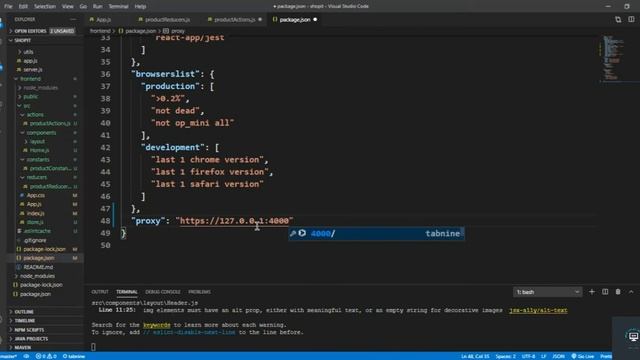This screenshot has height=360, width=640.
Task: Maximize terminal panel with chevron up
Action: click(x=631, y=292)
